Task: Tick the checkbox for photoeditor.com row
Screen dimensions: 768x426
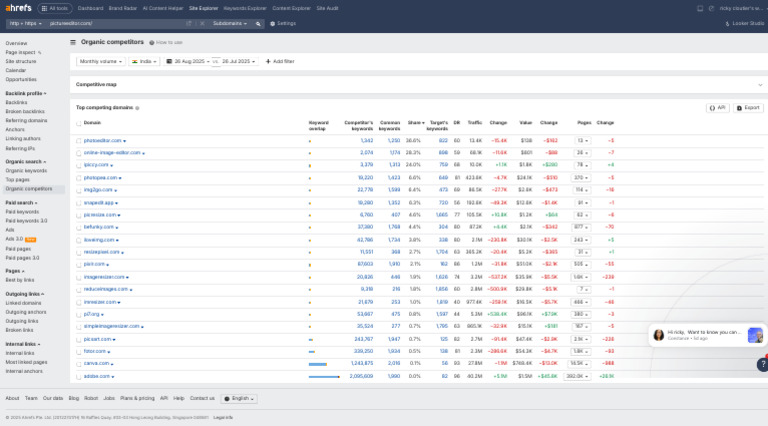Action: [78, 141]
